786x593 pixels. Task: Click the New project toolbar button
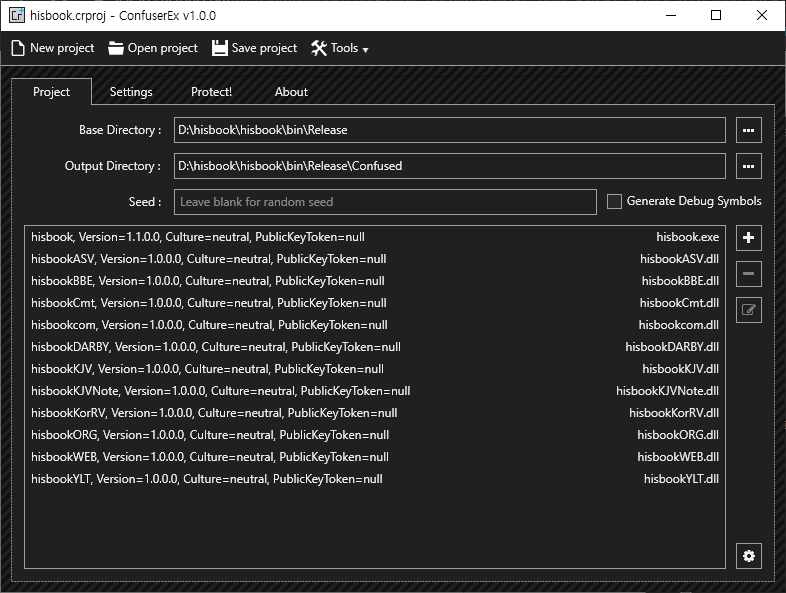coord(53,48)
